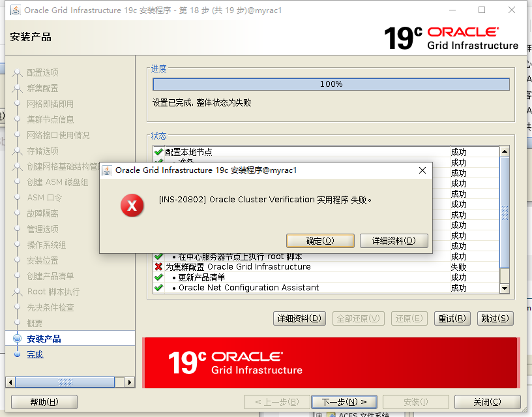Select the 概要 step in sidebar
Image resolution: width=532 pixels, height=417 pixels.
(35, 323)
